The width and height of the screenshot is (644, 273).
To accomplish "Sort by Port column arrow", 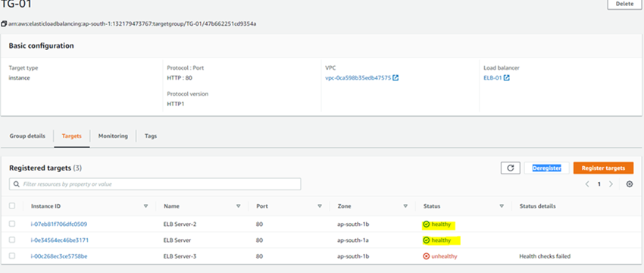I will click(x=320, y=206).
